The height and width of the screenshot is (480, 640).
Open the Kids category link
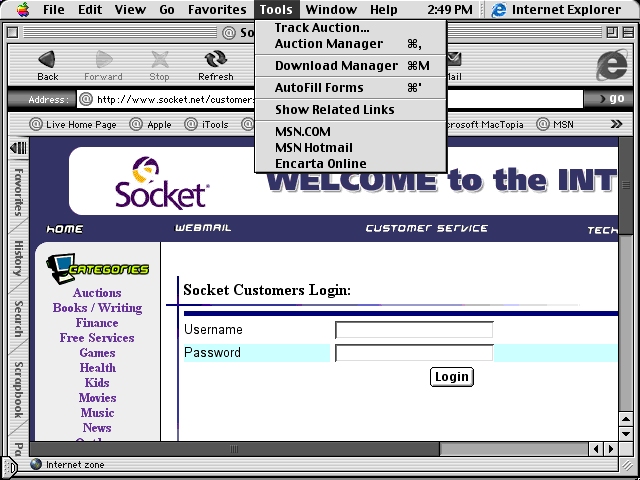97,383
